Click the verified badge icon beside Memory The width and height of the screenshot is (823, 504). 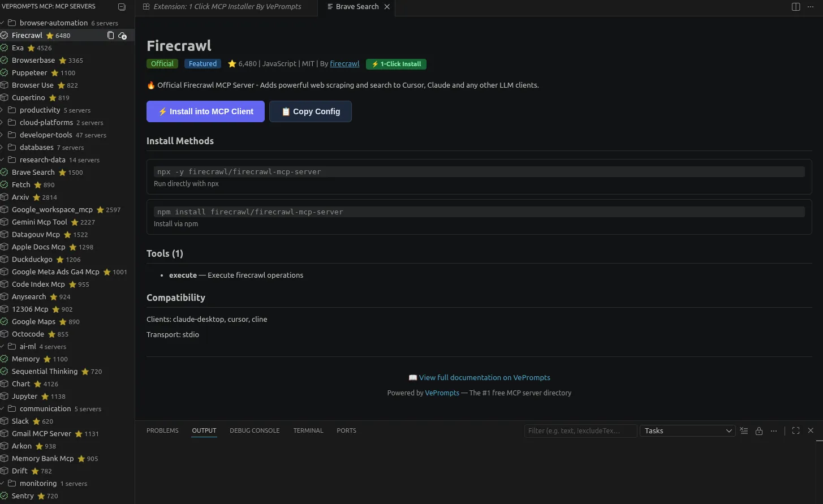4,359
